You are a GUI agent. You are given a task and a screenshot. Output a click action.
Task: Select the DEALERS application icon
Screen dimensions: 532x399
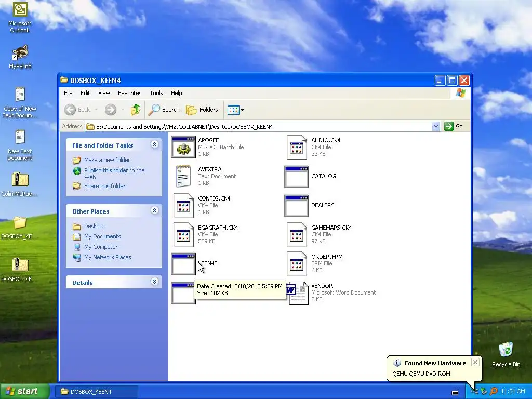click(x=297, y=206)
